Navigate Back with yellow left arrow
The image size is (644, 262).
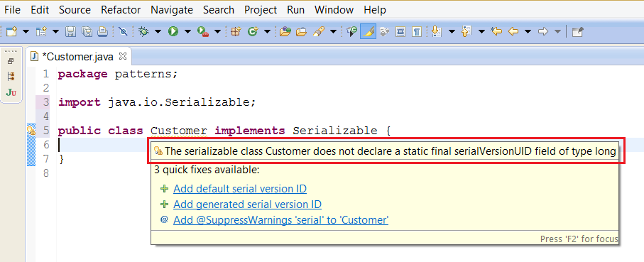[513, 31]
